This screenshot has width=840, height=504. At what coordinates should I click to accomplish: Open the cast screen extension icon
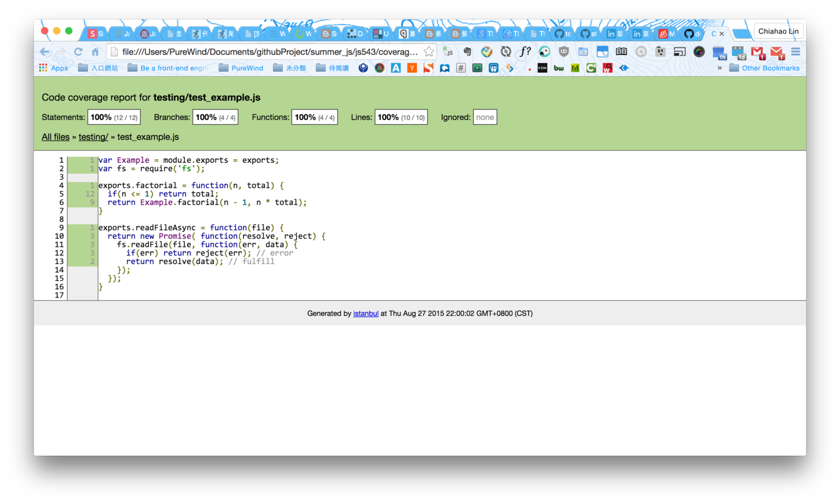tap(680, 52)
